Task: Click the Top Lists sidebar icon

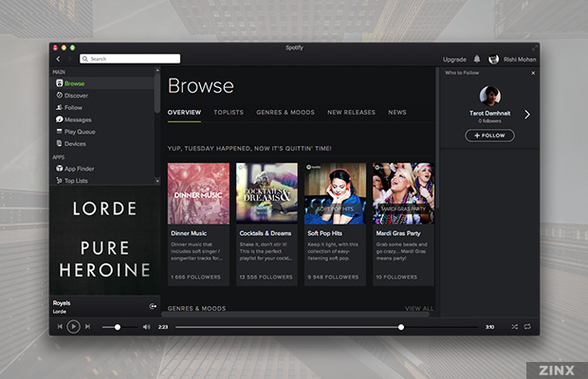Action: pos(59,180)
